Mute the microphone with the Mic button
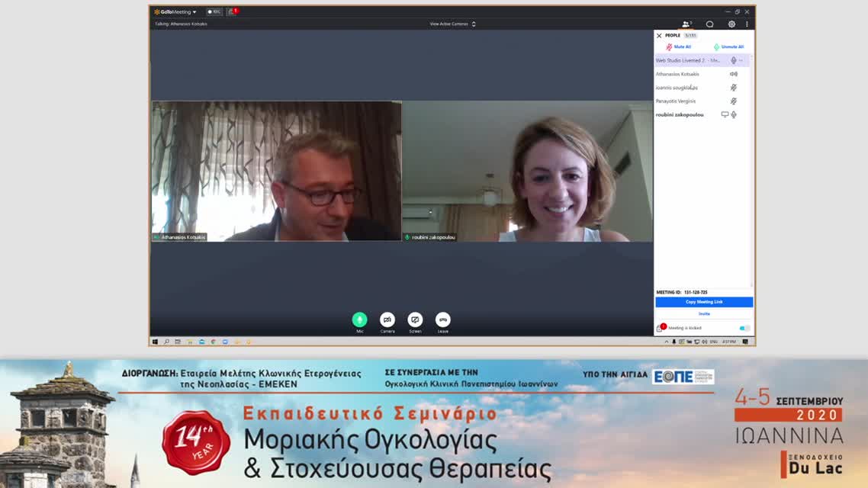Screen dimensions: 868x488 [359, 319]
